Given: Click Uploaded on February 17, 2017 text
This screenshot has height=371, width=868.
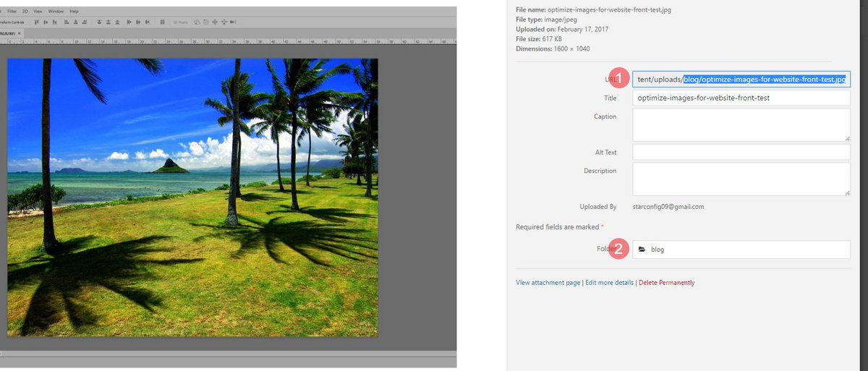Looking at the screenshot, I should pyautogui.click(x=562, y=29).
